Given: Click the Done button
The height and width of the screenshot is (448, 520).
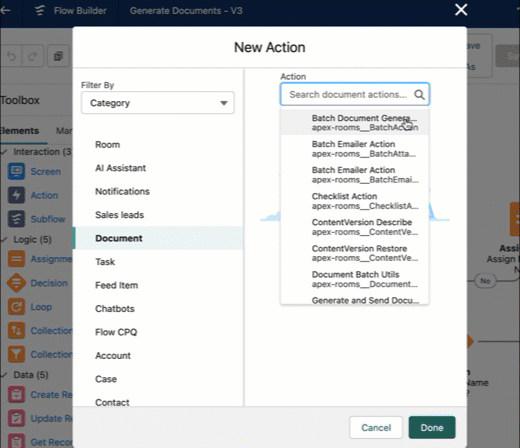Looking at the screenshot, I should pyautogui.click(x=432, y=427).
